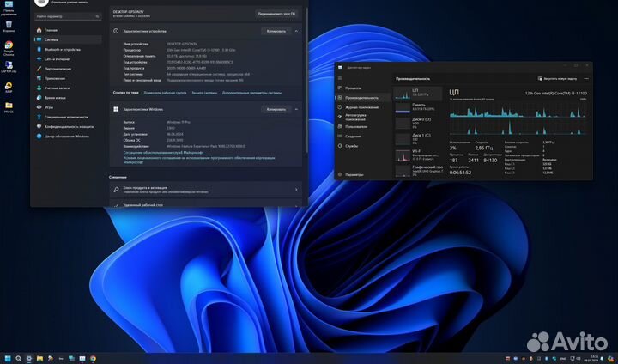Screen dimensions: 618x364
Task: Select Wi-Fi performance item
Action: (418, 155)
